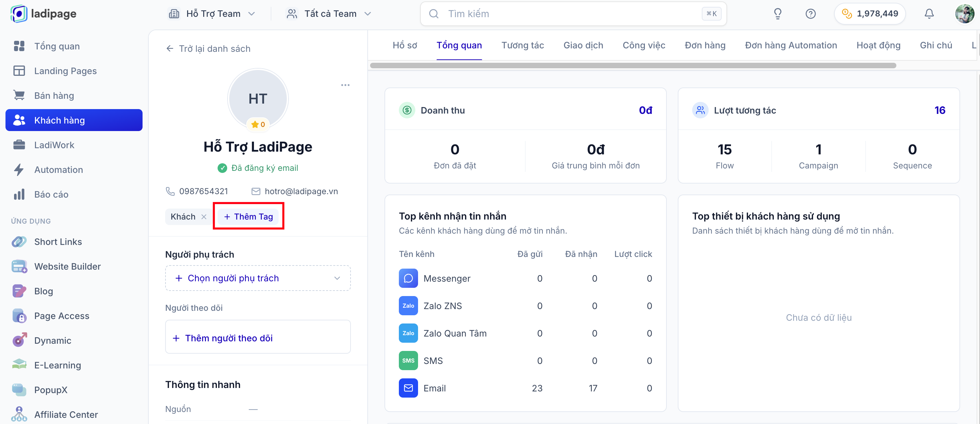980x424 pixels.
Task: Click the Email channel icon
Action: tap(408, 388)
